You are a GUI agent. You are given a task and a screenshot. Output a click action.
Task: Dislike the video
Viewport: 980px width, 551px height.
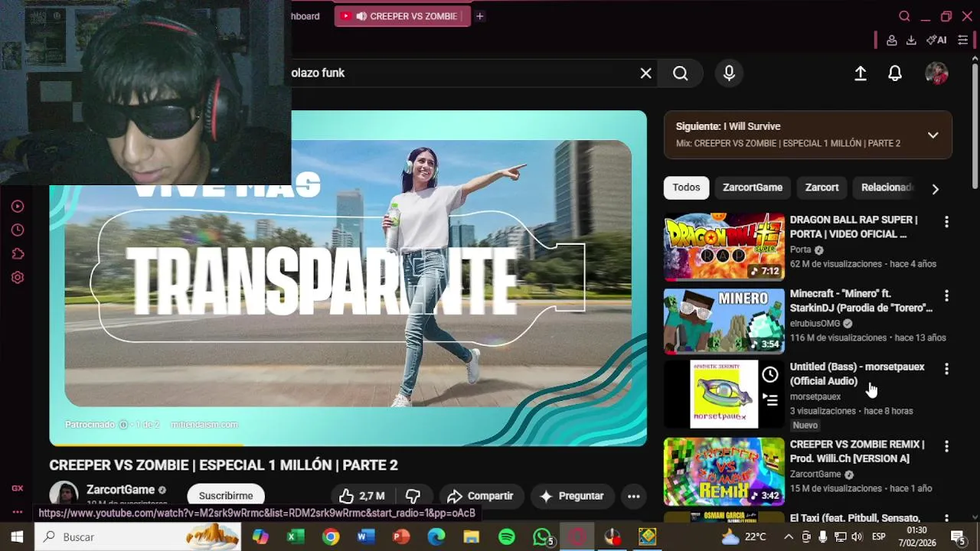[x=413, y=496]
